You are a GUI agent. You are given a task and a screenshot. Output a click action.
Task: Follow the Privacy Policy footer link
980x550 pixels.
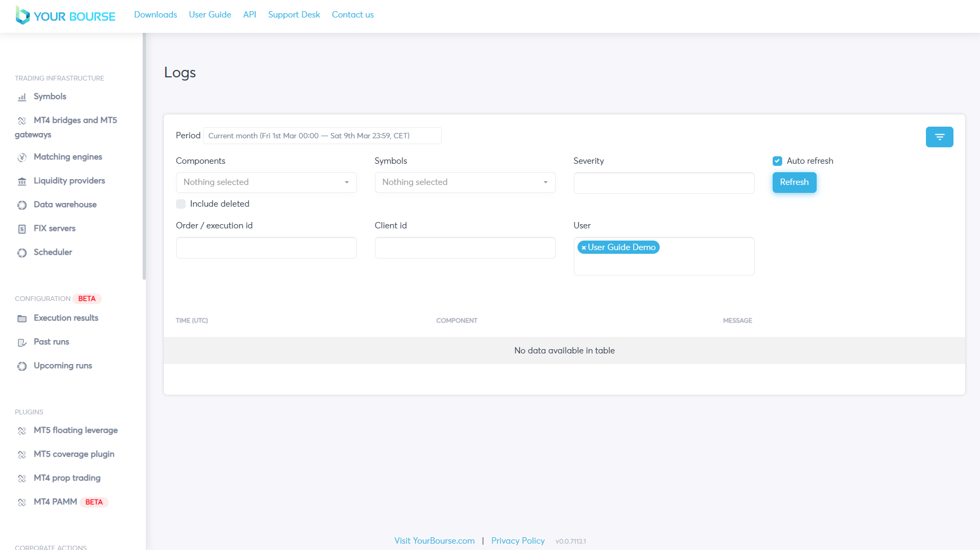[518, 540]
